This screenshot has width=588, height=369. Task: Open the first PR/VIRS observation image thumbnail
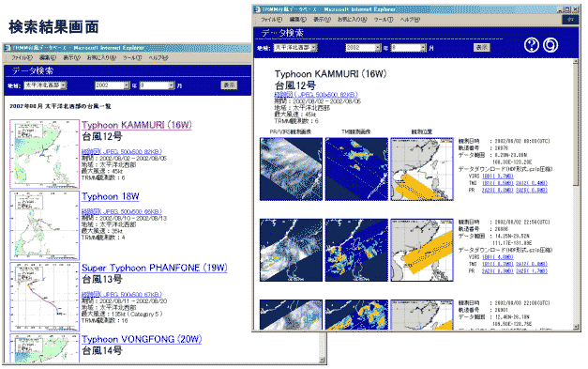(291, 169)
